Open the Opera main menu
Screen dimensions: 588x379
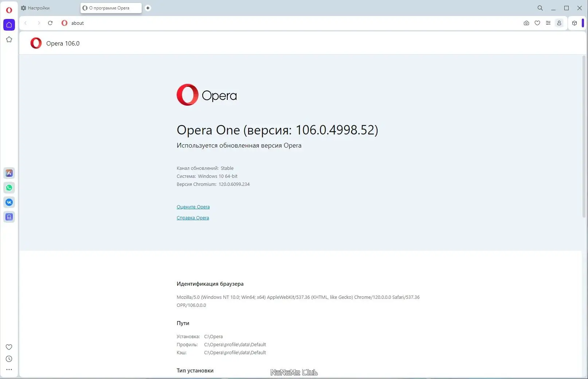coord(9,10)
